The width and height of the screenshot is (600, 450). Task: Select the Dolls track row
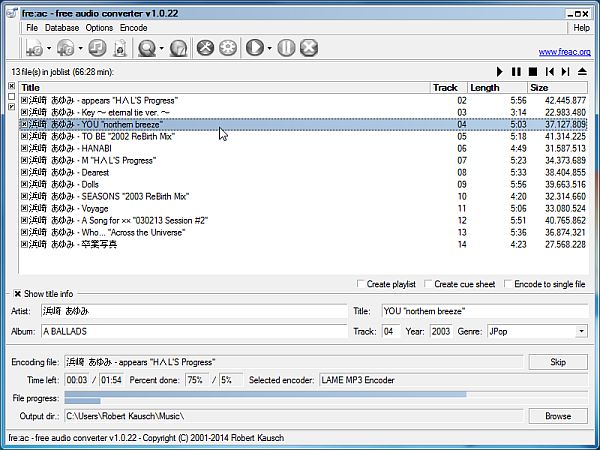point(303,184)
